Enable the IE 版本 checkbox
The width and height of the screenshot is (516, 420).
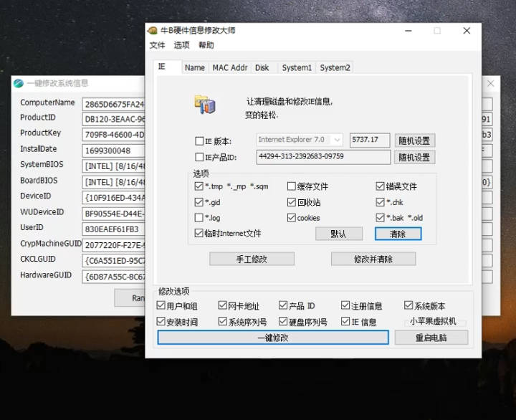click(199, 141)
